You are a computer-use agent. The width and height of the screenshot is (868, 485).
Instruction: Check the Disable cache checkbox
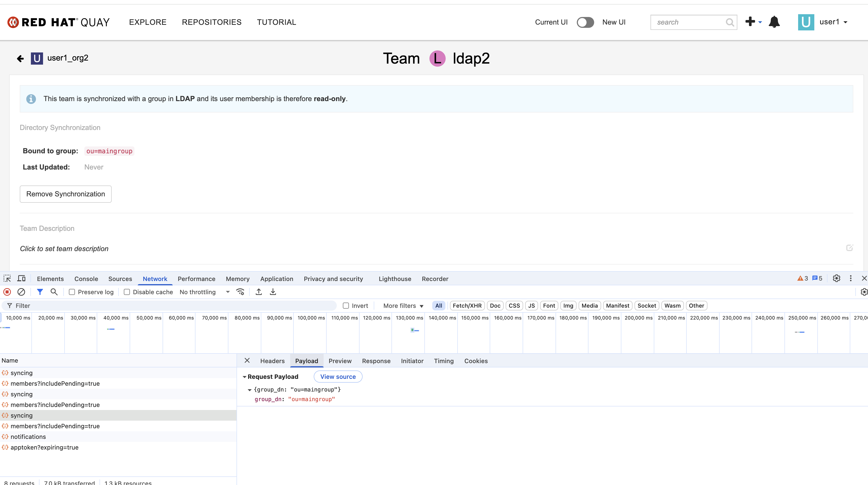tap(127, 292)
